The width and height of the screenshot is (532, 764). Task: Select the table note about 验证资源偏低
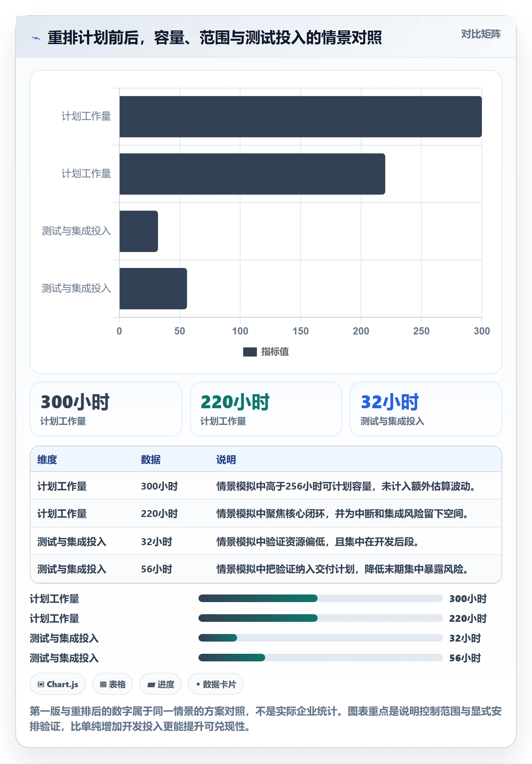(x=318, y=542)
